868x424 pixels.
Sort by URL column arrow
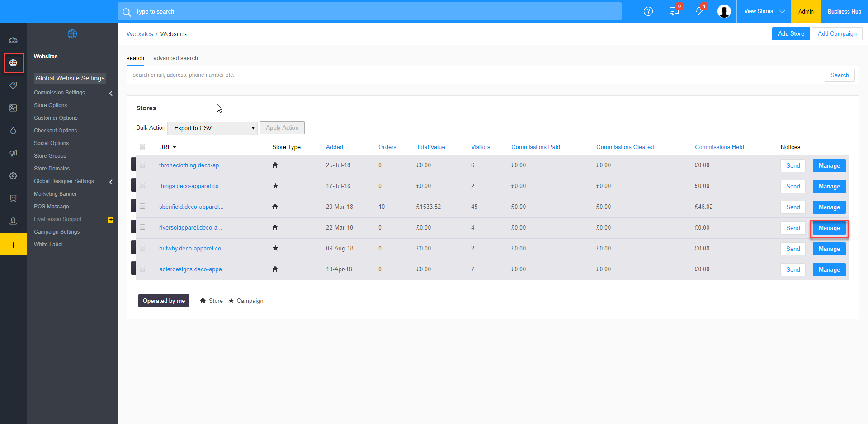tap(175, 147)
